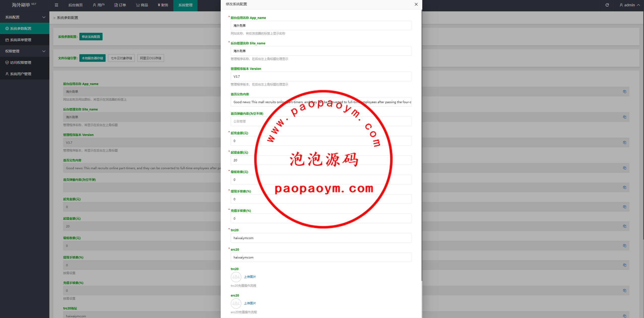Copy the App_name value using its copy icon
The height and width of the screenshot is (318, 644).
(625, 92)
